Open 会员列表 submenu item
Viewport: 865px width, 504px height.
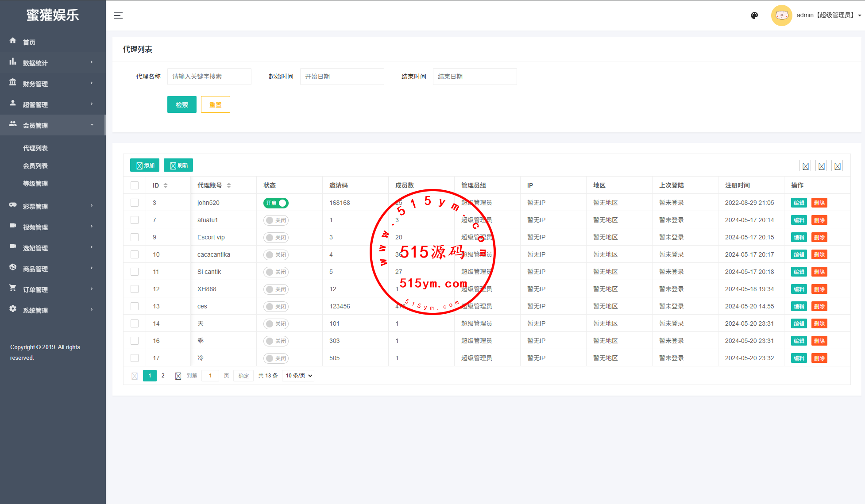pos(35,166)
